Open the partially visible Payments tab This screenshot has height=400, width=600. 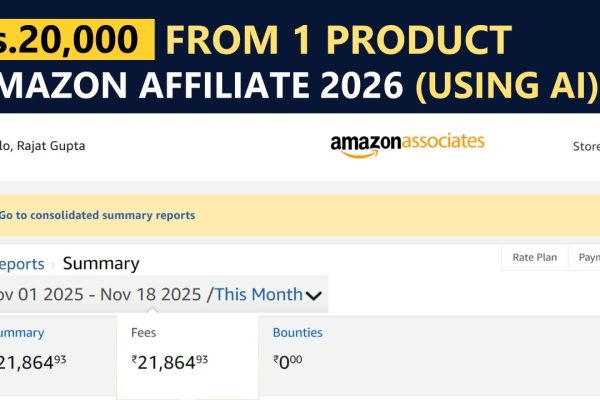[x=586, y=257]
